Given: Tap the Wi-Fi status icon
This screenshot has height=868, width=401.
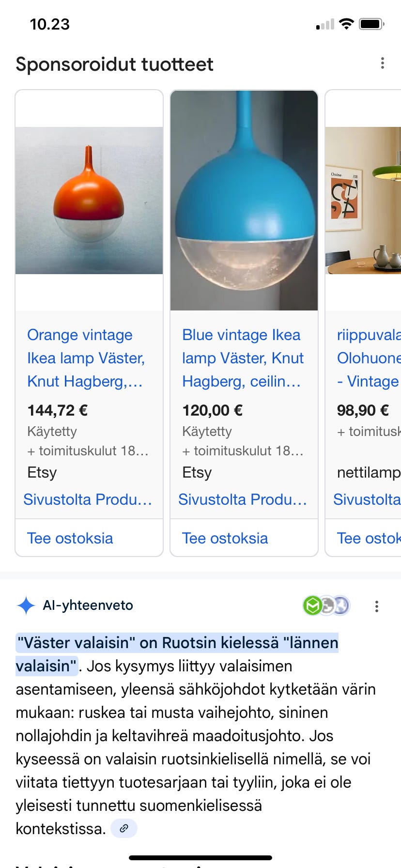Looking at the screenshot, I should tap(346, 24).
